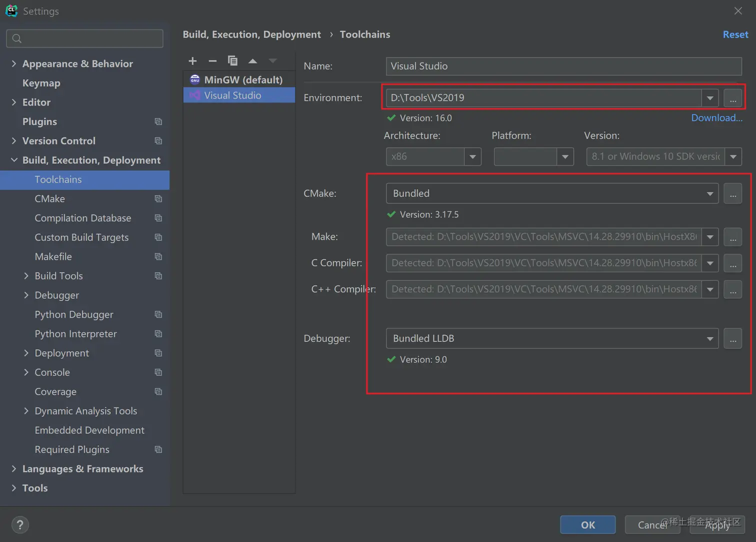Click project-level icon beside CMake
The height and width of the screenshot is (542, 756).
pos(158,199)
